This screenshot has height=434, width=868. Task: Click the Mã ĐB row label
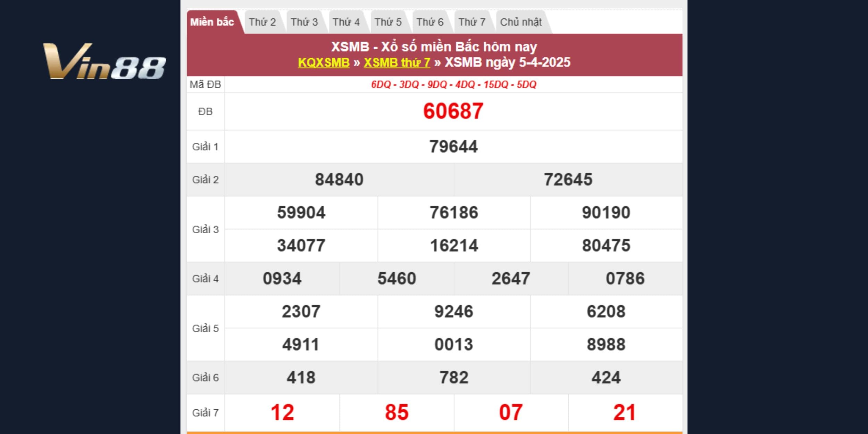[205, 84]
